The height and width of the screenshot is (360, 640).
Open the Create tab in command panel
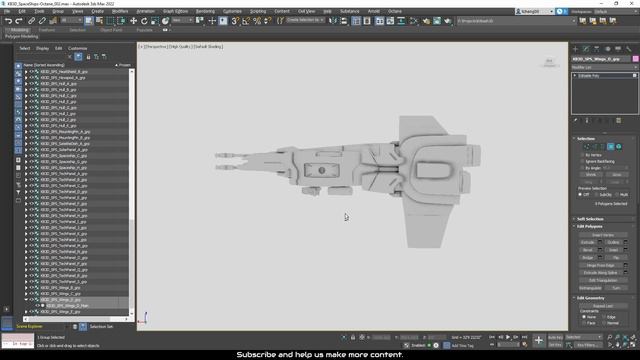click(576, 49)
